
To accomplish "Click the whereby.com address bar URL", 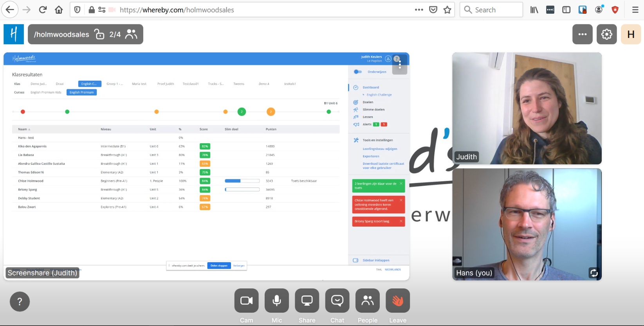I will tap(177, 10).
